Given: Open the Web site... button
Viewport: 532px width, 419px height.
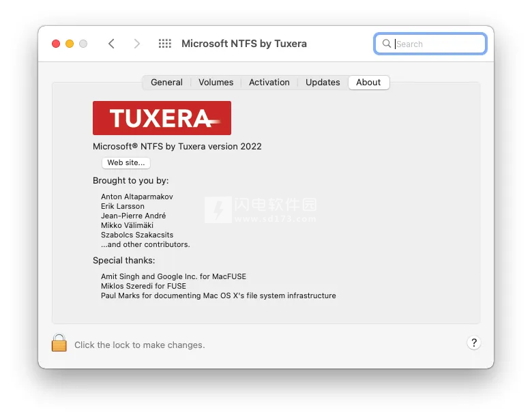Looking at the screenshot, I should pyautogui.click(x=126, y=162).
